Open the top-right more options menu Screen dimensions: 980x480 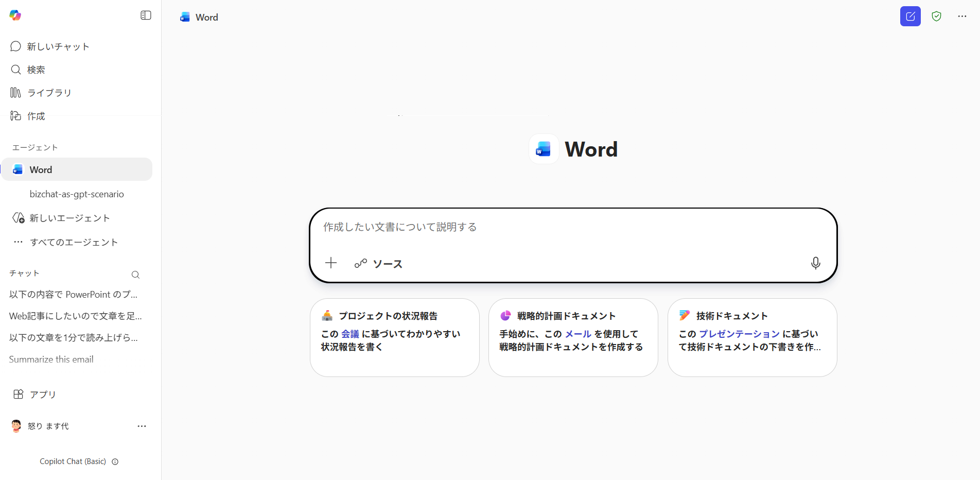[962, 16]
